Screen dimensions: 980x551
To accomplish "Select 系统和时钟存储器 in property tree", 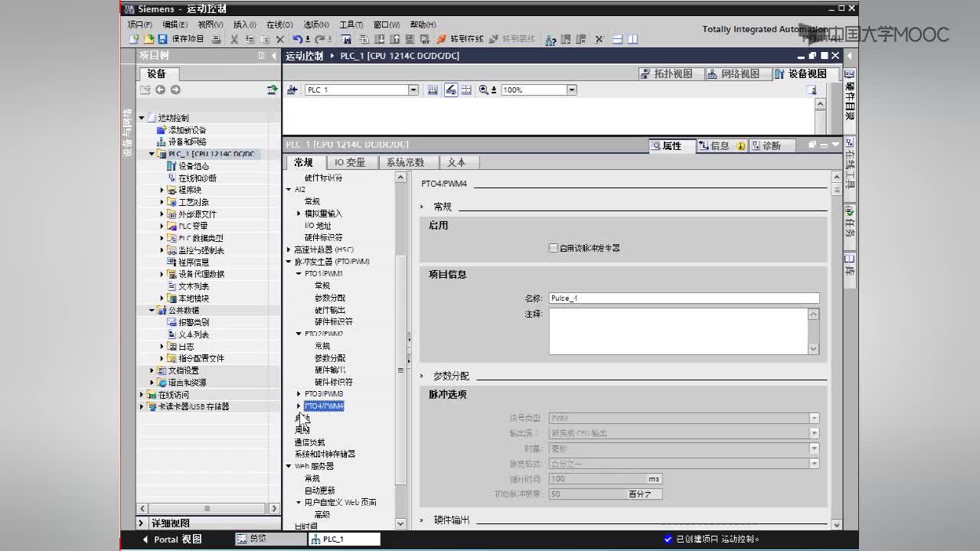I will coord(325,454).
